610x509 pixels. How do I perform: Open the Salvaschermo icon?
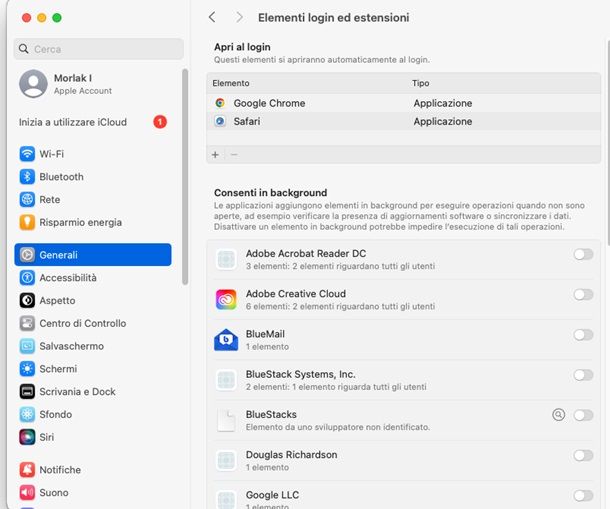tap(27, 346)
